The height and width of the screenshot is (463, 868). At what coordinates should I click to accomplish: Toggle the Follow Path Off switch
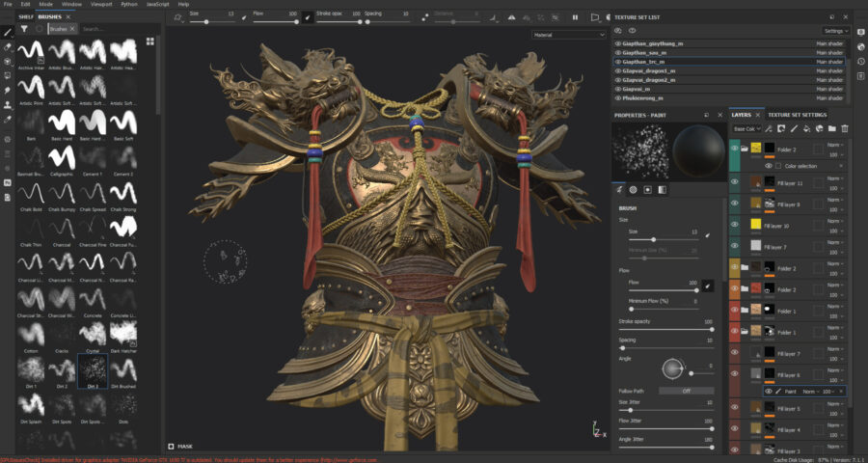click(x=686, y=391)
